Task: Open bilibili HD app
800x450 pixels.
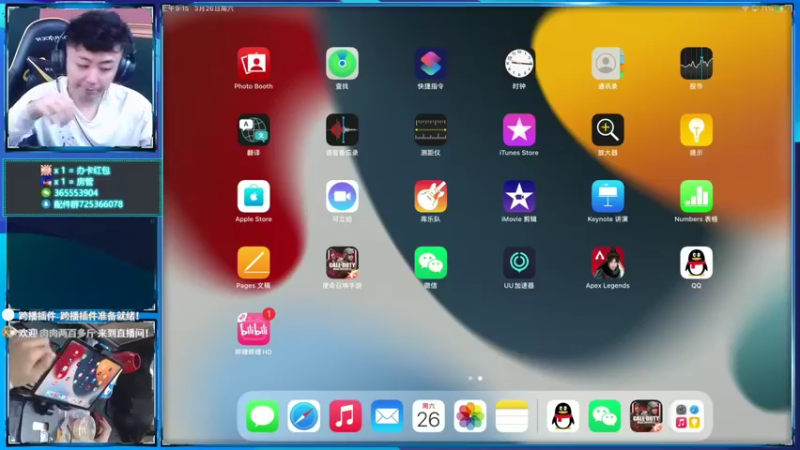Action: tap(254, 329)
